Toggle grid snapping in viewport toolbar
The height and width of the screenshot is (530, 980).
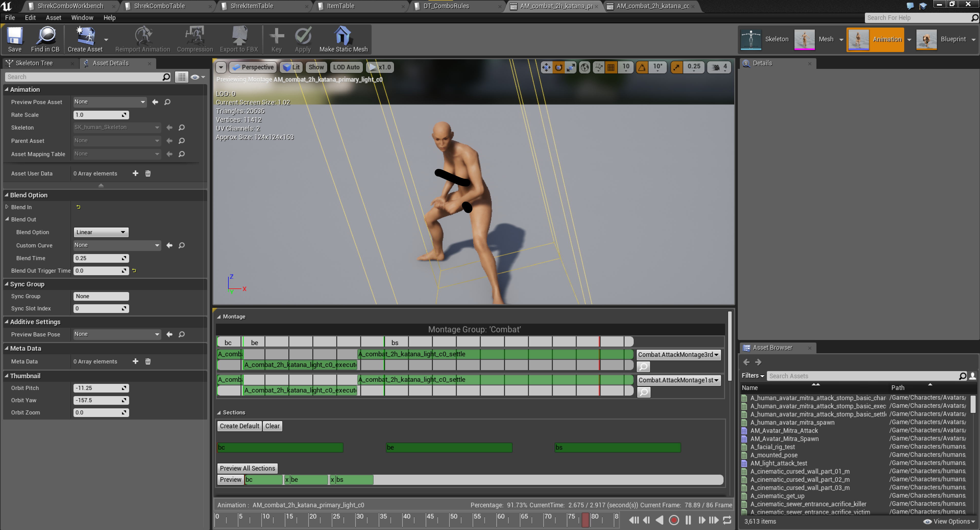[611, 67]
